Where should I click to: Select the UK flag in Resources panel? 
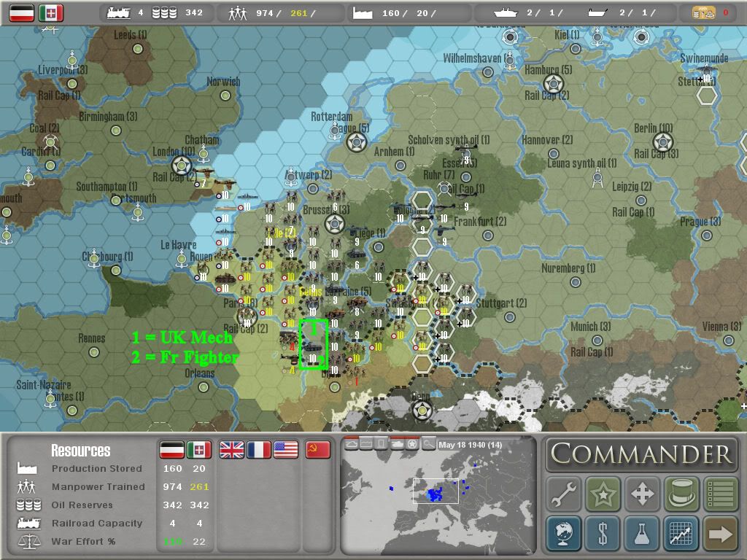(232, 450)
